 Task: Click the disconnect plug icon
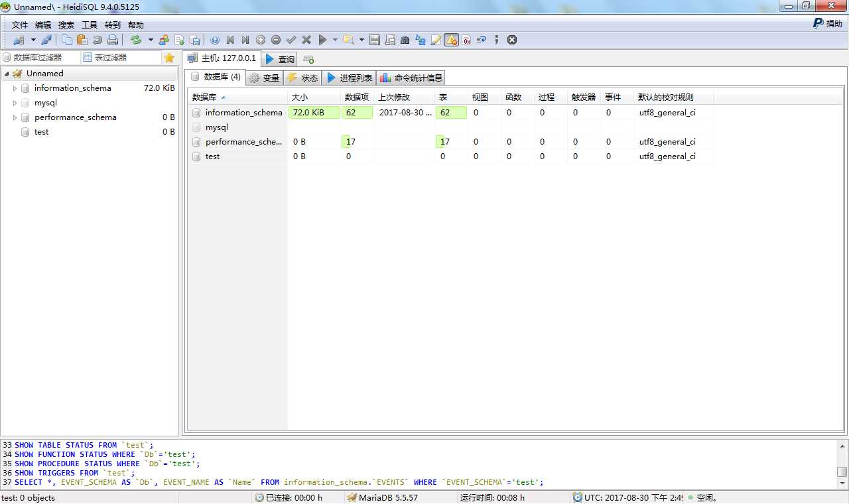point(46,40)
